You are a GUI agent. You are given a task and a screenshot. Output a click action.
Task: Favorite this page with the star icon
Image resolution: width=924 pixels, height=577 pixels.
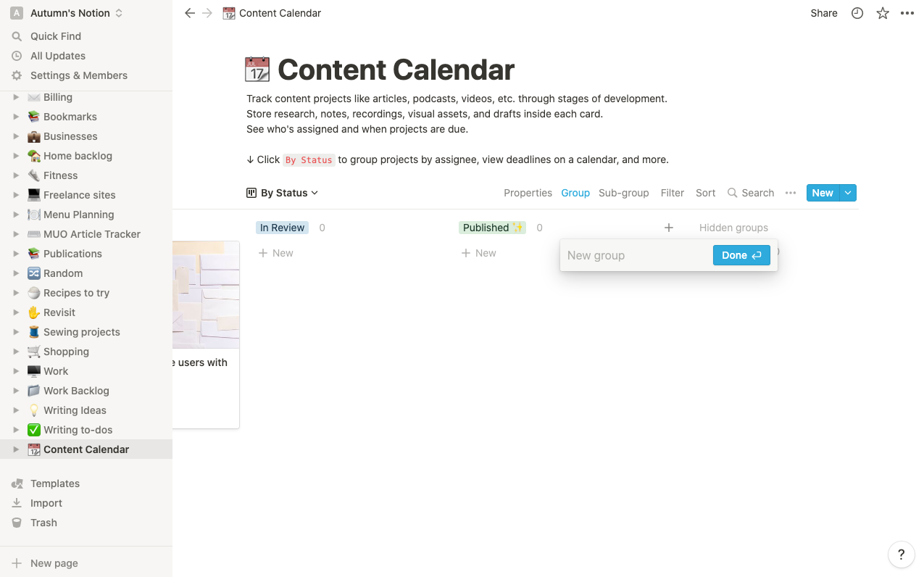point(883,13)
